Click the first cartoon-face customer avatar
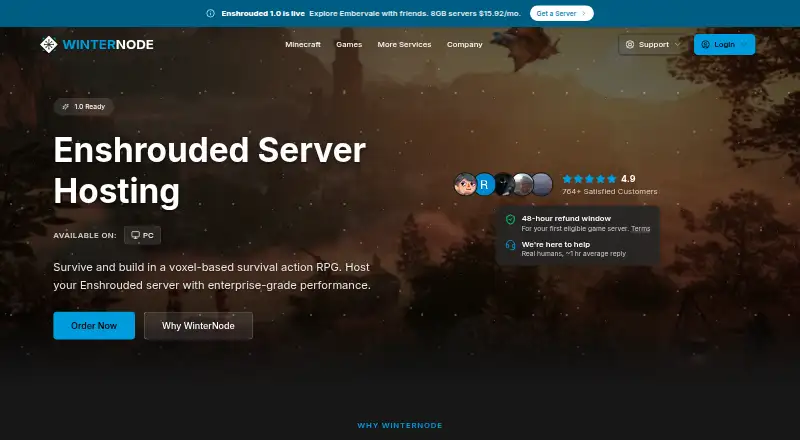Screen dimensions: 800x440 465,184
